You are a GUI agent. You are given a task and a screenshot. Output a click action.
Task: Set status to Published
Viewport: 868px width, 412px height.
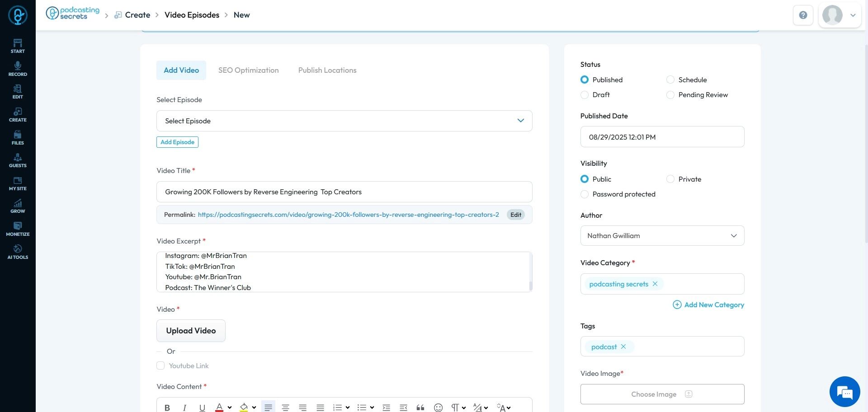pos(585,80)
